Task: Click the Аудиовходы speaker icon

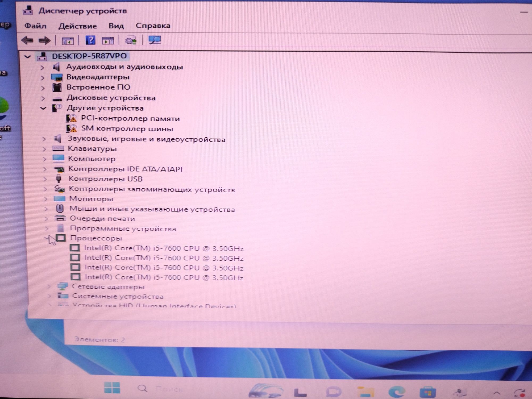Action: pos(56,67)
